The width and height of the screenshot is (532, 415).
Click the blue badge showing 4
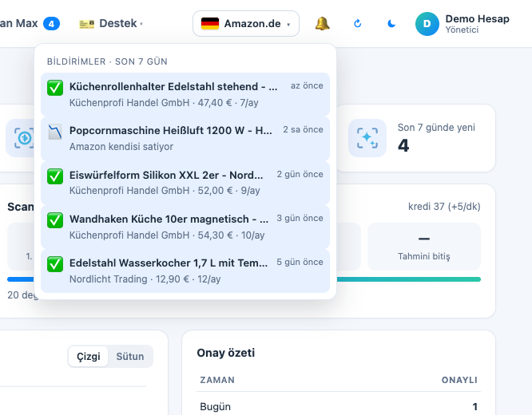click(51, 24)
